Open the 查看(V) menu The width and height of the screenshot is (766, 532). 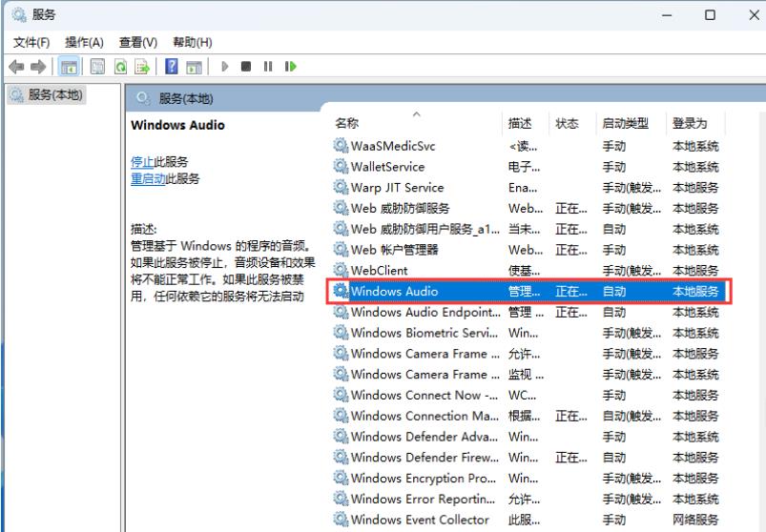pyautogui.click(x=138, y=43)
